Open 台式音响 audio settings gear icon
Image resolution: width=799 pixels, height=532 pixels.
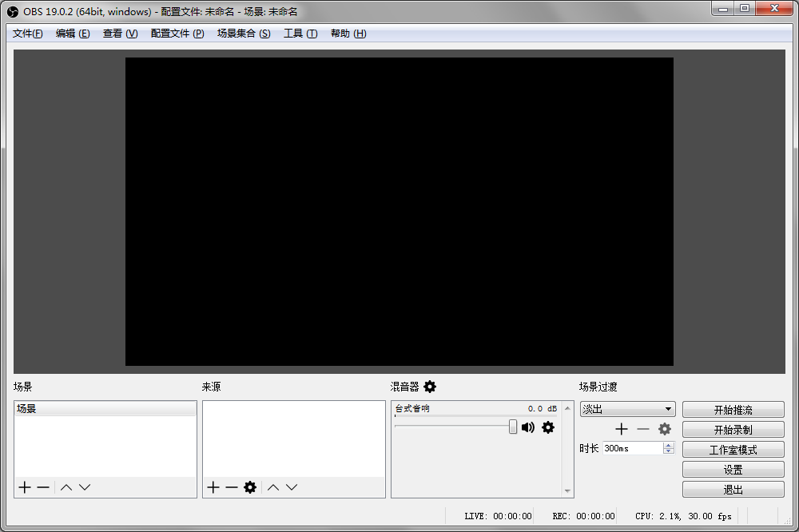coord(548,427)
